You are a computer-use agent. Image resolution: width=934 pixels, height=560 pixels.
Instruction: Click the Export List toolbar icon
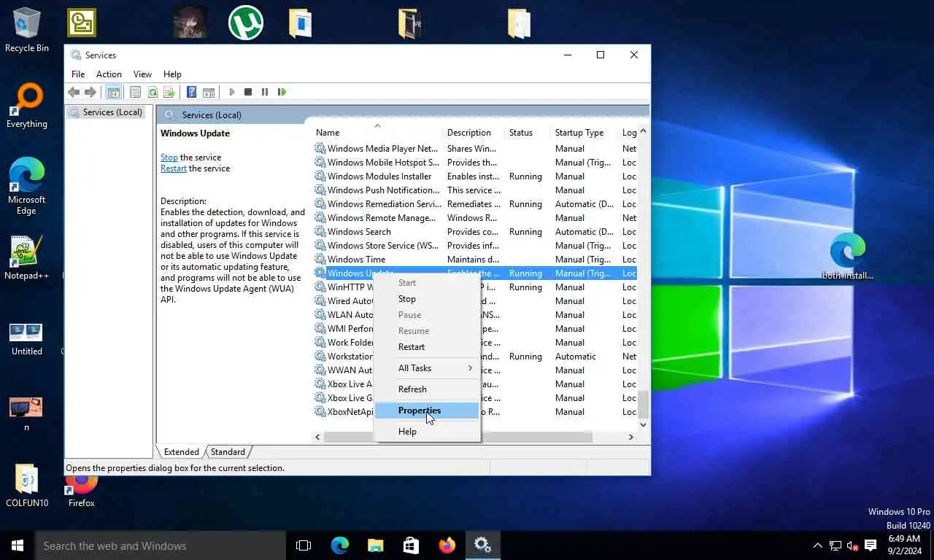[169, 92]
